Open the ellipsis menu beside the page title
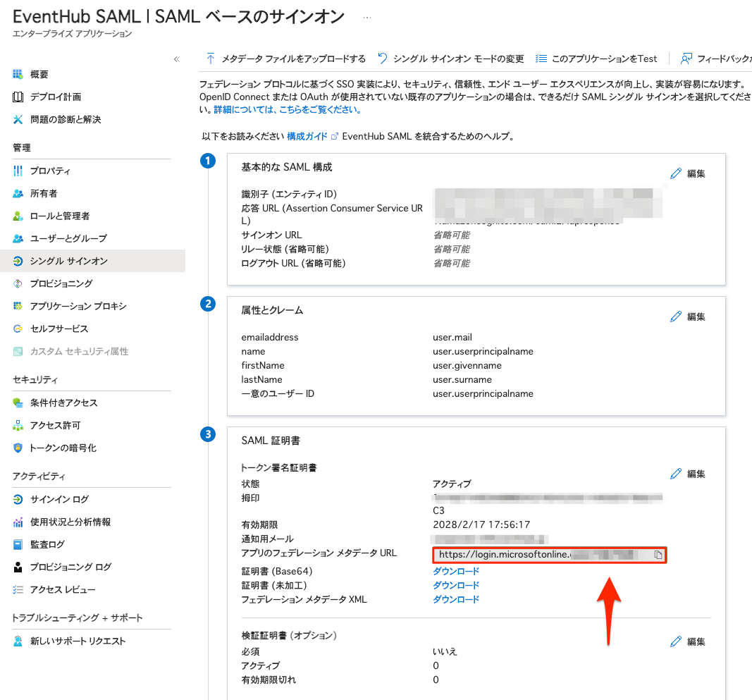Viewport: 752px width, 700px height. pyautogui.click(x=367, y=18)
